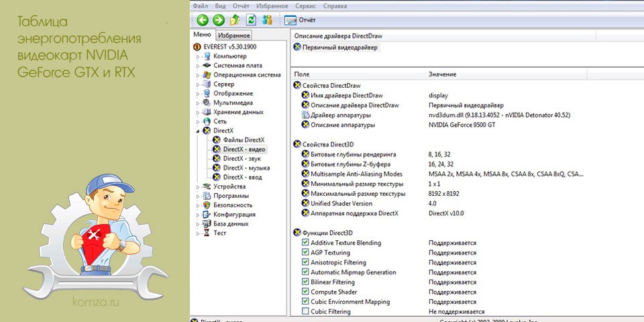Expand the Компьютер tree node
The width and height of the screenshot is (644, 322).
197,56
